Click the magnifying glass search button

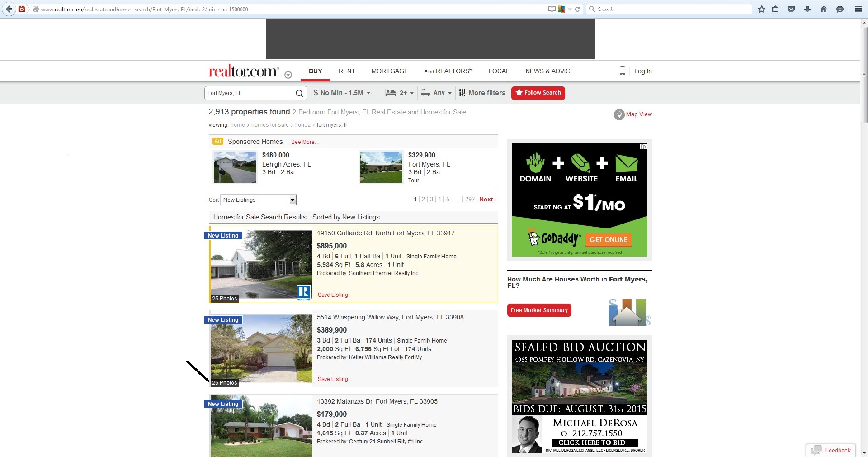tap(299, 93)
